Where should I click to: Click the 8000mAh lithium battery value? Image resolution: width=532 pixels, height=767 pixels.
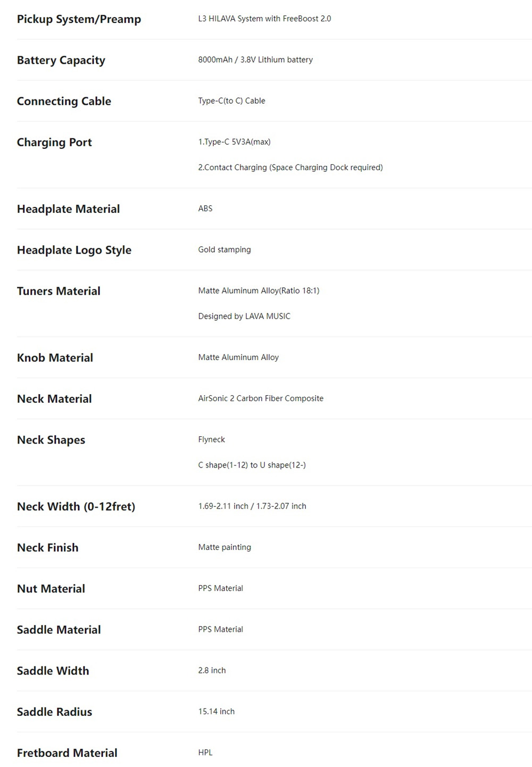click(255, 60)
